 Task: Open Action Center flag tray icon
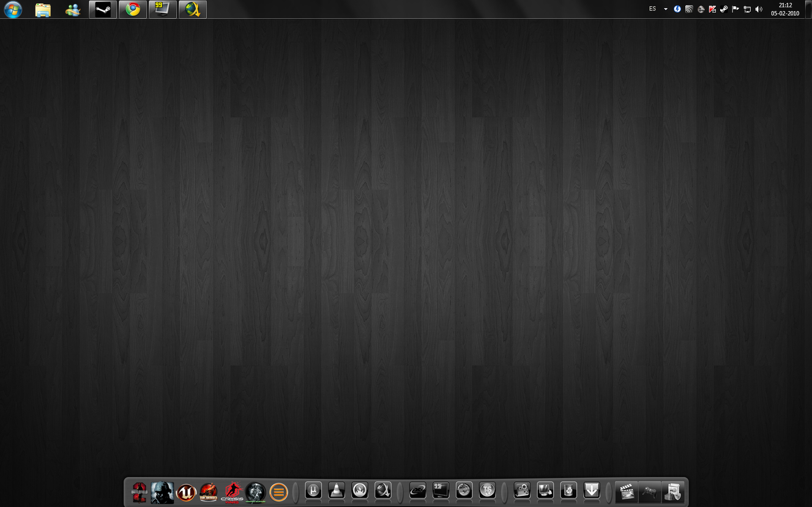(x=736, y=9)
